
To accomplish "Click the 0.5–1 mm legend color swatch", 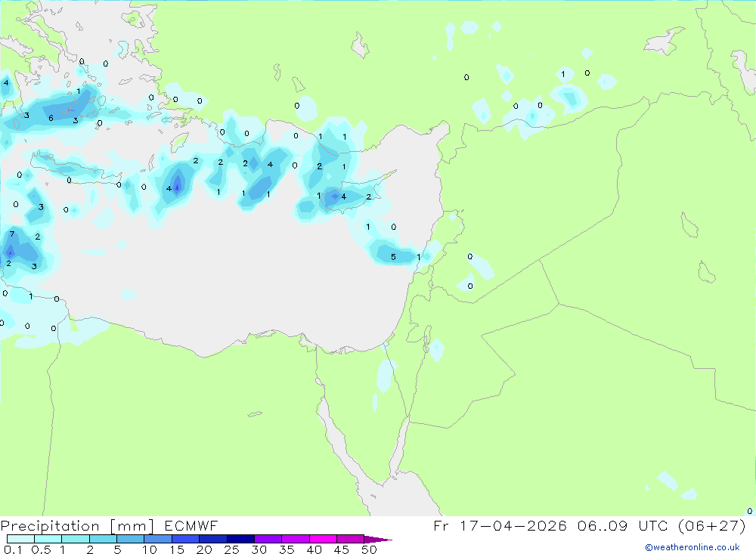I will pyautogui.click(x=48, y=539).
